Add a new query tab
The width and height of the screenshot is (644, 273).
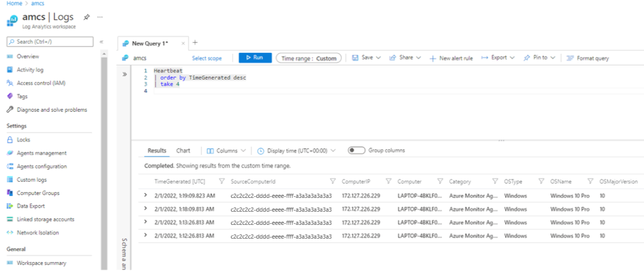click(195, 42)
